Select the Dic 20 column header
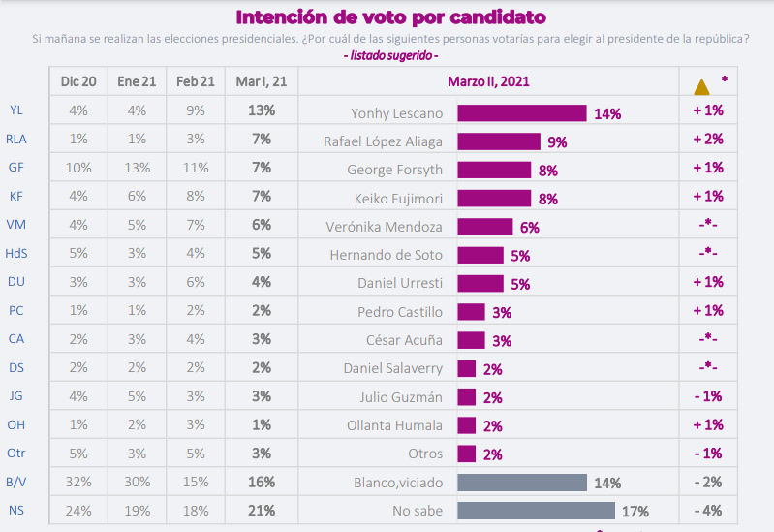This screenshot has height=532, width=774. [x=78, y=81]
